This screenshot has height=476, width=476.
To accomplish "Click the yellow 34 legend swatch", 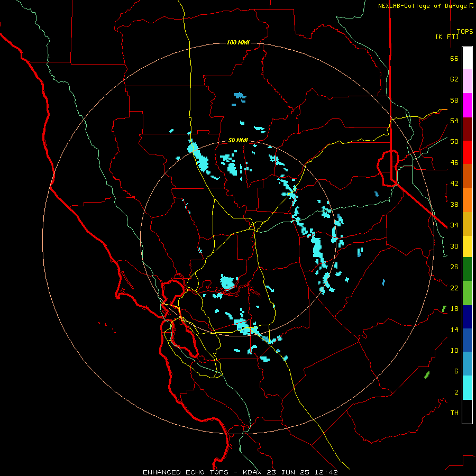I will pyautogui.click(x=467, y=246).
